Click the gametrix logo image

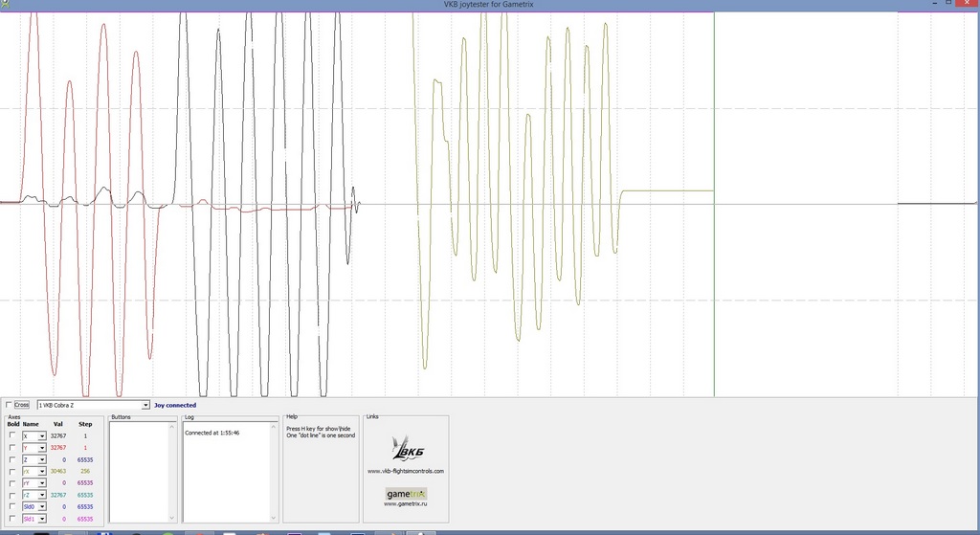click(x=406, y=494)
